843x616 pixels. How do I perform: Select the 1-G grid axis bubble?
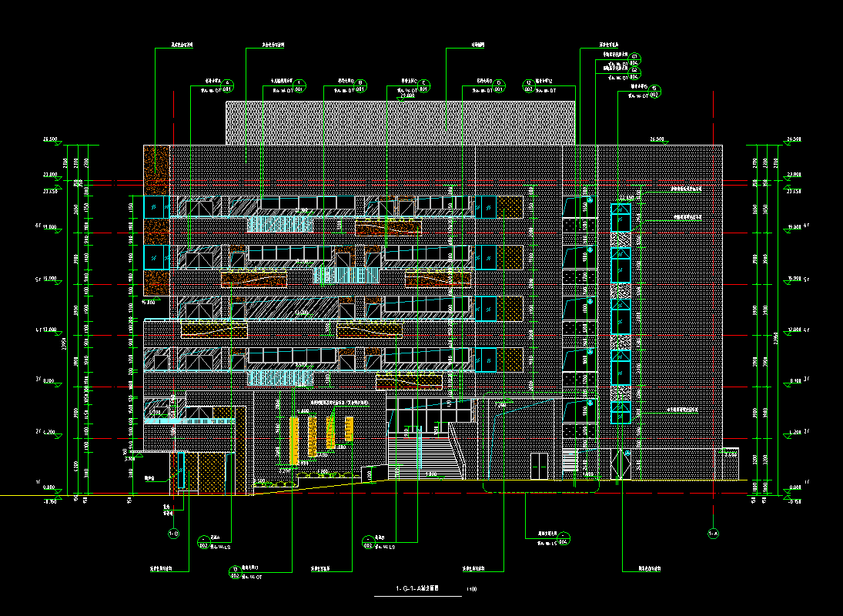(173, 533)
